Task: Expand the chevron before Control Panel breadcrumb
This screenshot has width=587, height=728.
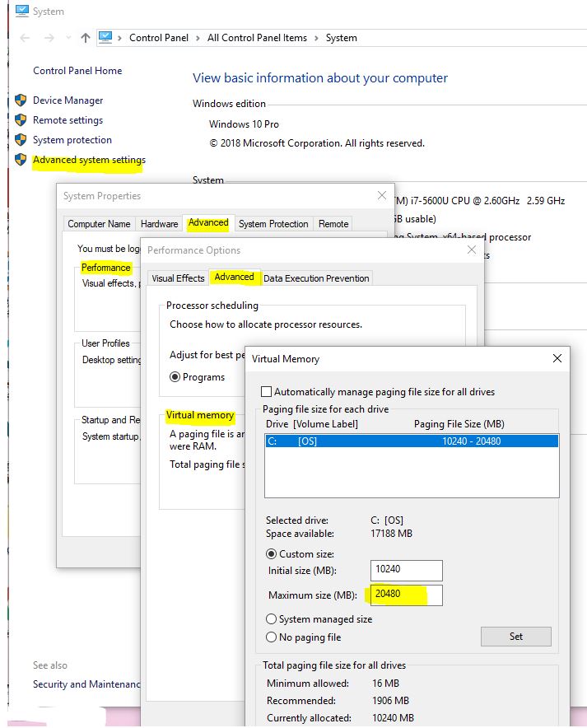Action: (119, 38)
